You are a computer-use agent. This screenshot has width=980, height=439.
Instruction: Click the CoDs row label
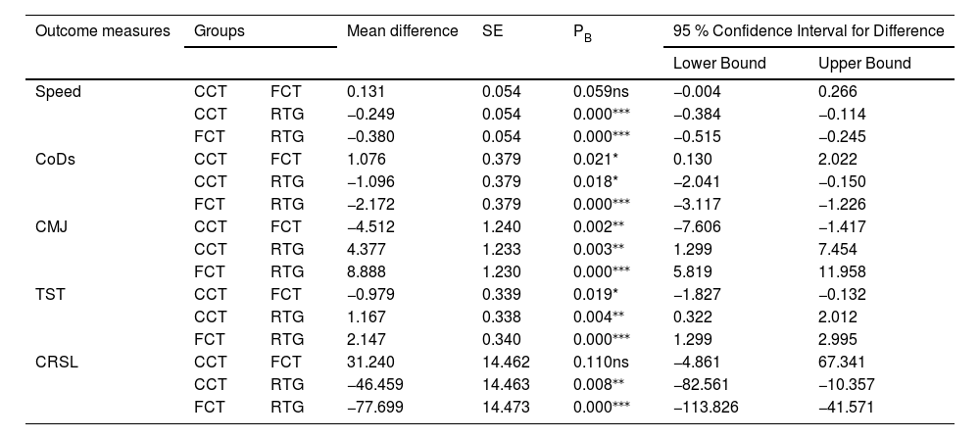tap(56, 158)
